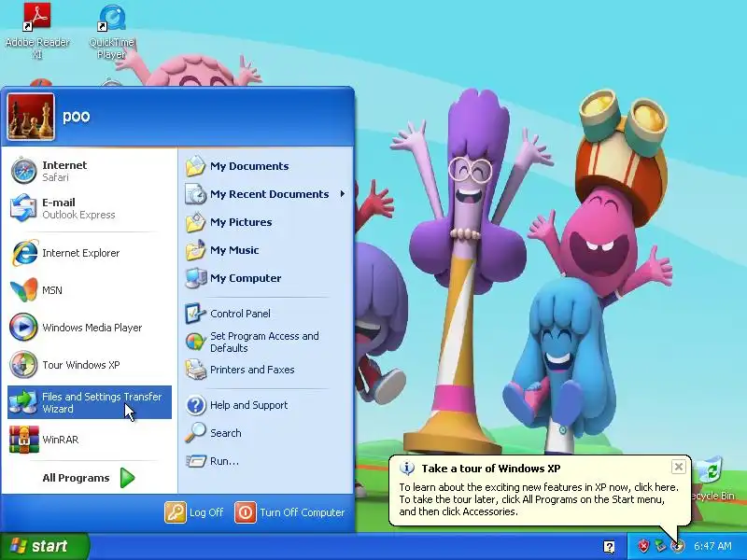This screenshot has width=747, height=560.
Task: Click Turn Off Computer button
Action: click(289, 512)
